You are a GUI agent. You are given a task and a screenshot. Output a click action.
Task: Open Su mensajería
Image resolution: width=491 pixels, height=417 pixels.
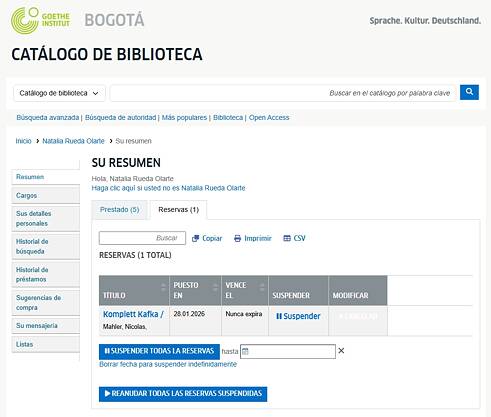click(x=46, y=325)
